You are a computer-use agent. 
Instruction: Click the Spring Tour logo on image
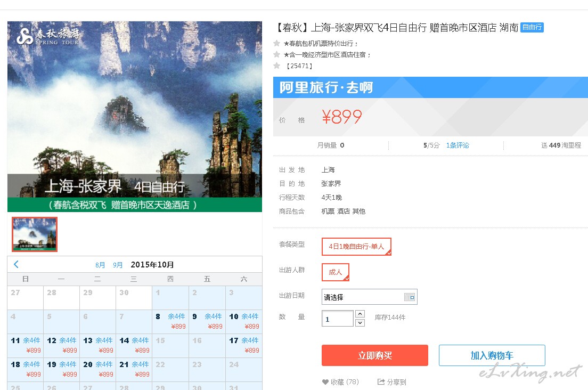click(x=47, y=36)
